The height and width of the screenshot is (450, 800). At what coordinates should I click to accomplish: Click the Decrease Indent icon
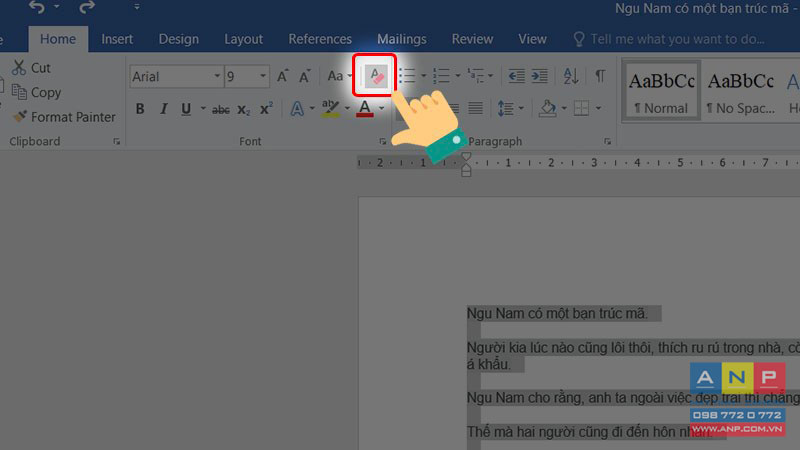click(x=516, y=76)
